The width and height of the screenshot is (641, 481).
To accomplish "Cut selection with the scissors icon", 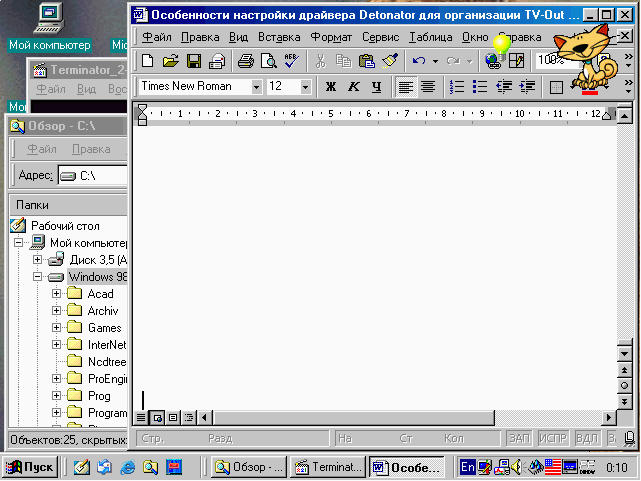I will pos(321,61).
